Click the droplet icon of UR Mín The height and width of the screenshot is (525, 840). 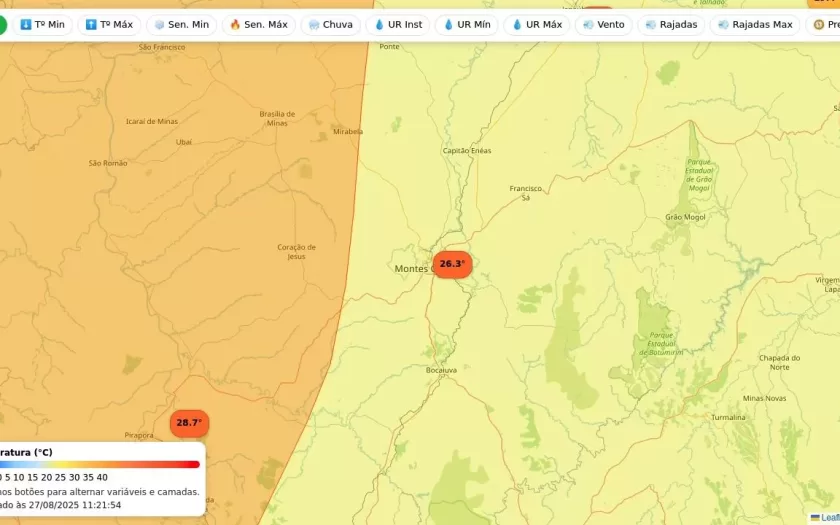click(448, 24)
